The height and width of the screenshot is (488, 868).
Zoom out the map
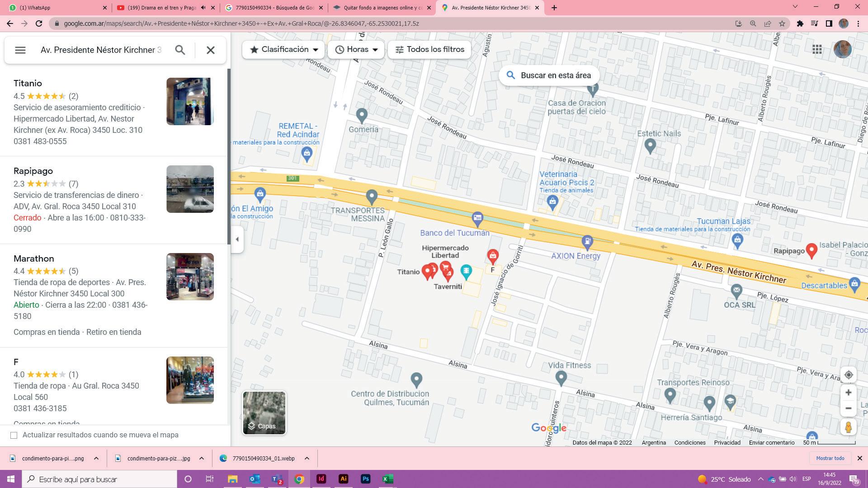849,408
